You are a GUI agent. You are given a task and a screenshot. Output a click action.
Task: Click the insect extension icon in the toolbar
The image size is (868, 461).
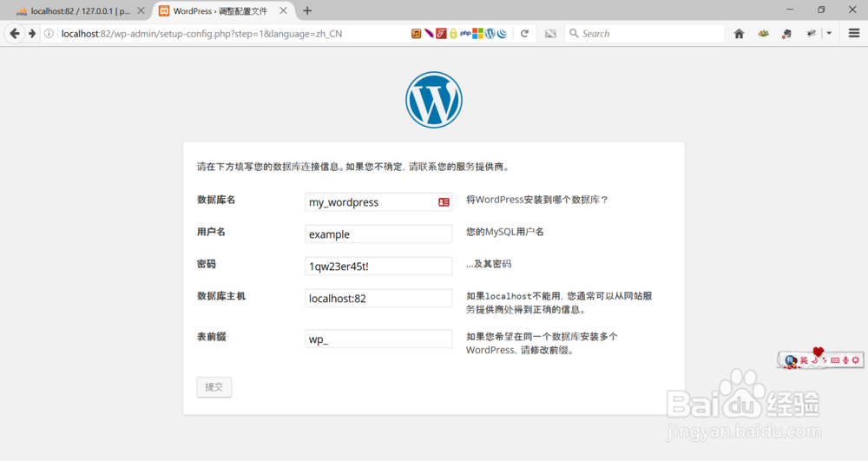(812, 34)
